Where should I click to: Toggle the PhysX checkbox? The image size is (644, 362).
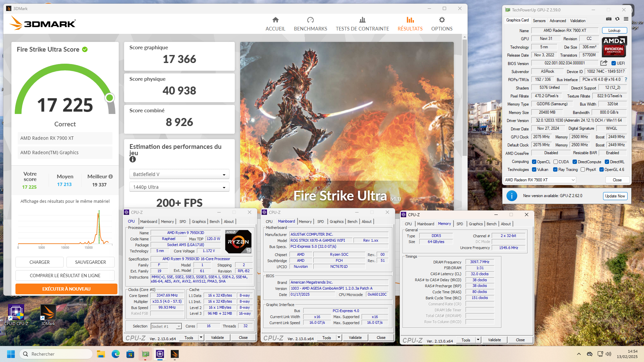[583, 170]
